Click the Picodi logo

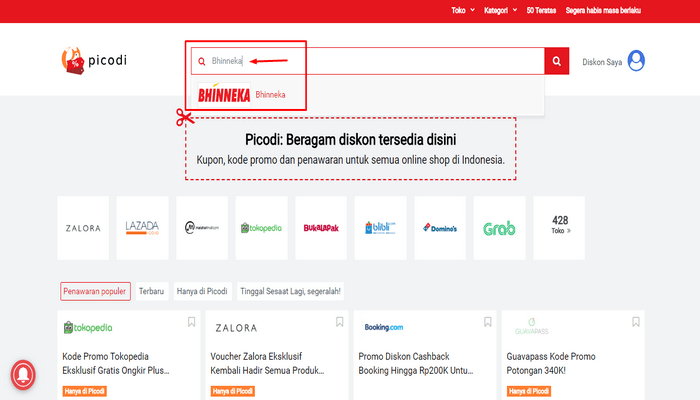point(94,60)
